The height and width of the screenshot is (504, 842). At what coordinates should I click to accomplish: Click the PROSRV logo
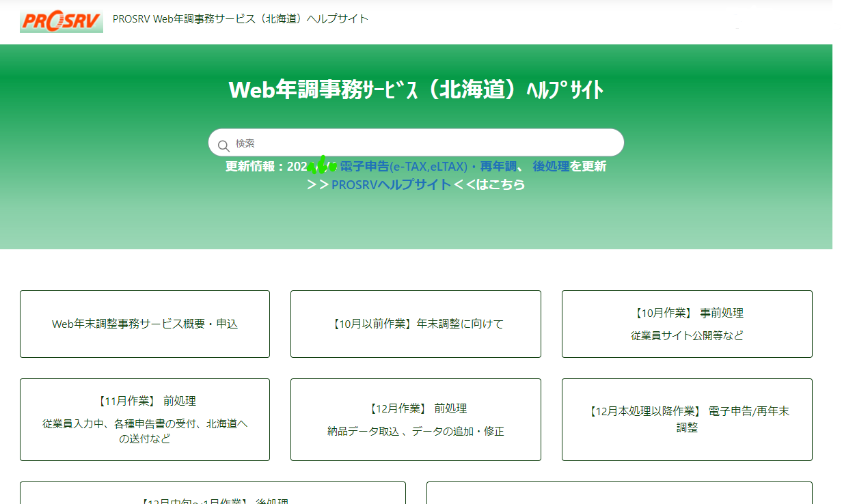[x=62, y=20]
